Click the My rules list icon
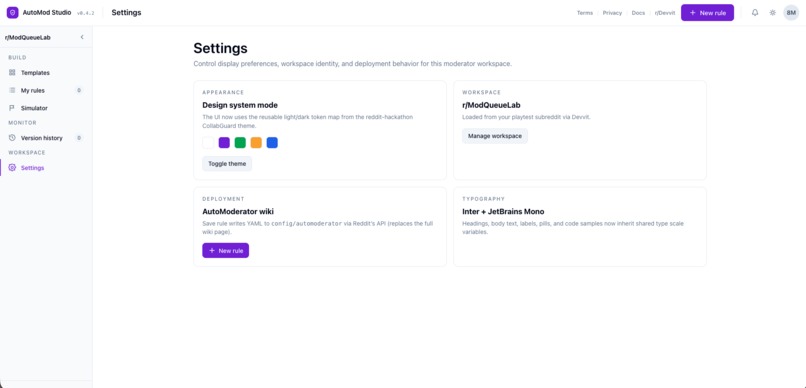This screenshot has width=806, height=388. [x=12, y=90]
